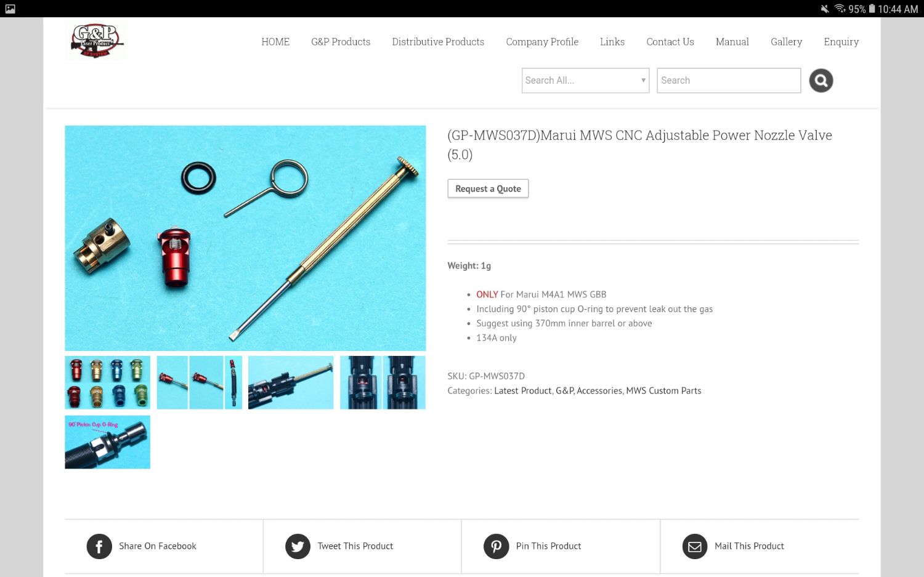Select the colored valves thumbnail
The width and height of the screenshot is (924, 577).
pyautogui.click(x=108, y=382)
